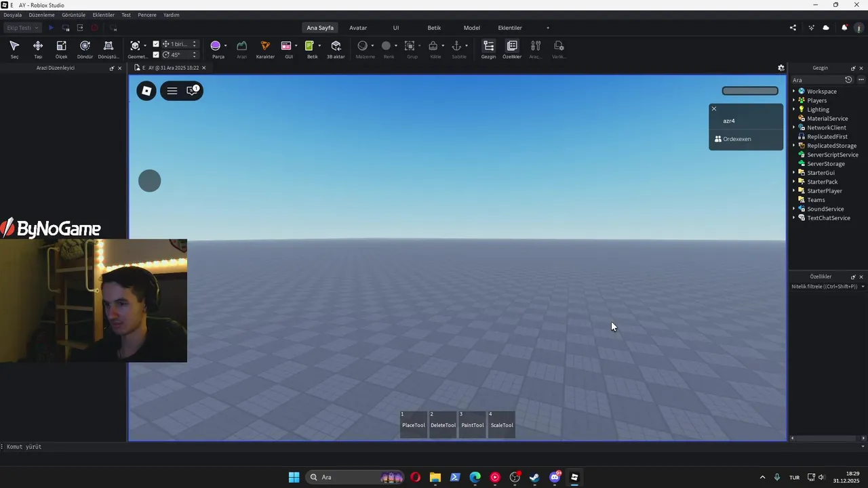Choose the Ölçek scale tool
Viewport: 868px width, 488px height.
click(x=61, y=49)
